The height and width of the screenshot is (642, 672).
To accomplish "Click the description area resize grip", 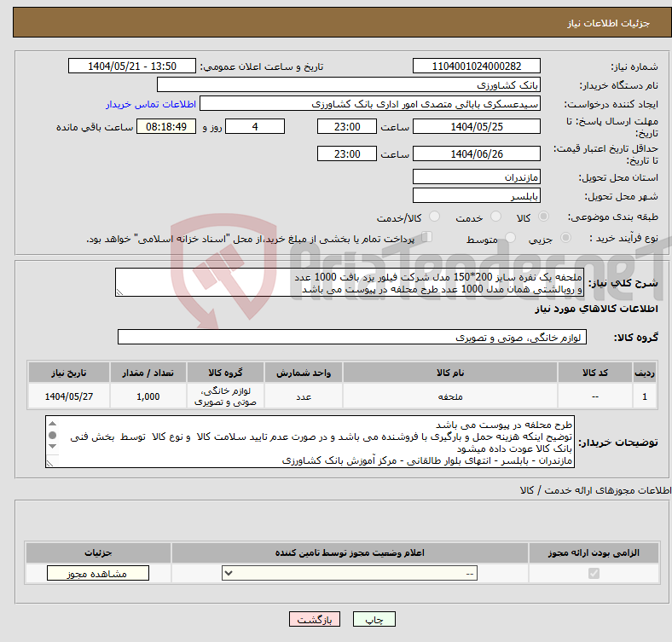I will pyautogui.click(x=119, y=292).
